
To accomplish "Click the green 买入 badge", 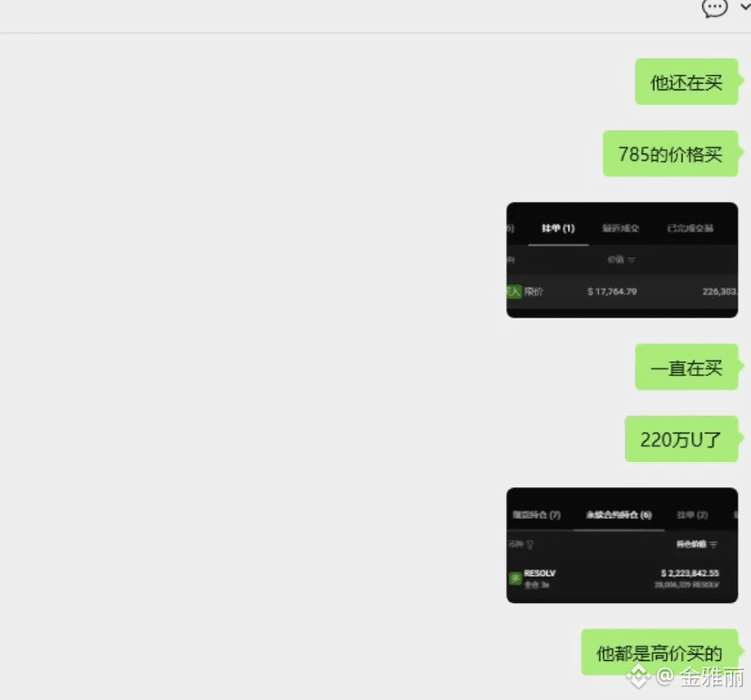I will (514, 292).
